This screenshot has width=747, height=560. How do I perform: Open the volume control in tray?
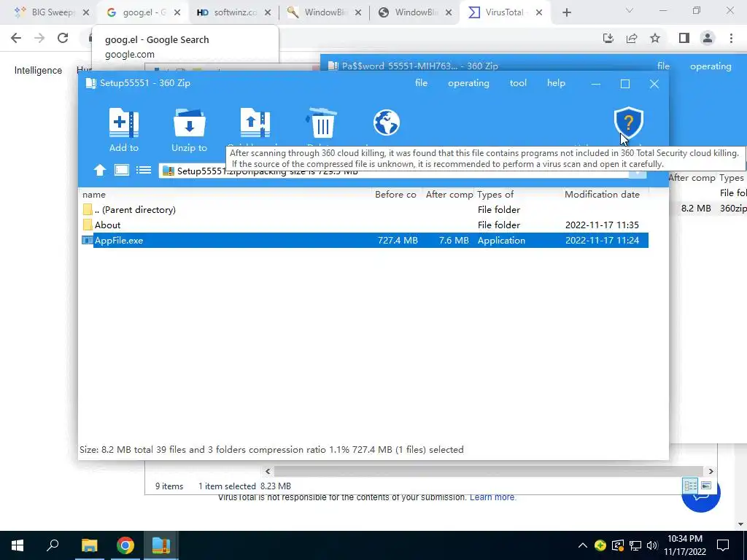pyautogui.click(x=652, y=545)
